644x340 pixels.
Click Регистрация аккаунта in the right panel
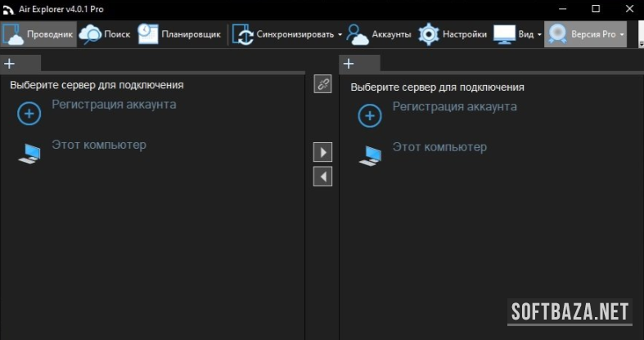pos(454,107)
